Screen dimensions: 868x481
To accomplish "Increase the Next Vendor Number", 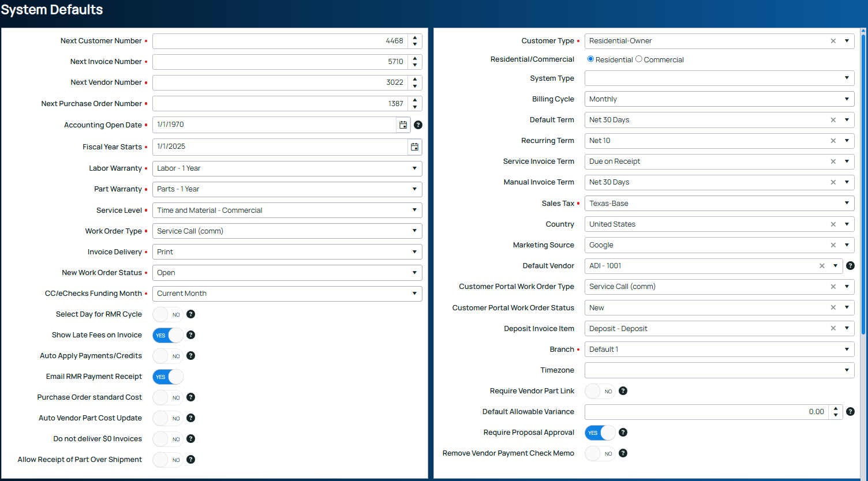I will (x=415, y=79).
